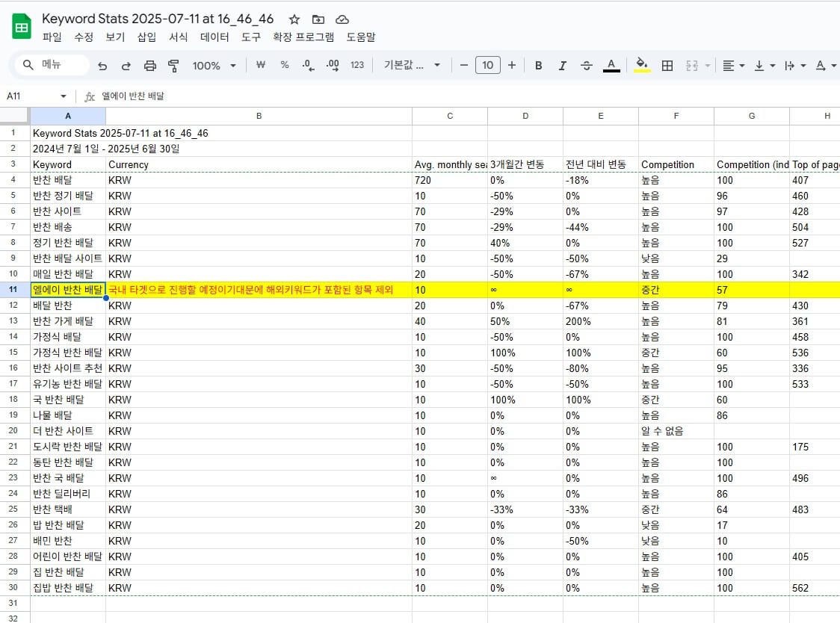Click the red note text in B11
The image size is (840, 623).
pyautogui.click(x=250, y=290)
